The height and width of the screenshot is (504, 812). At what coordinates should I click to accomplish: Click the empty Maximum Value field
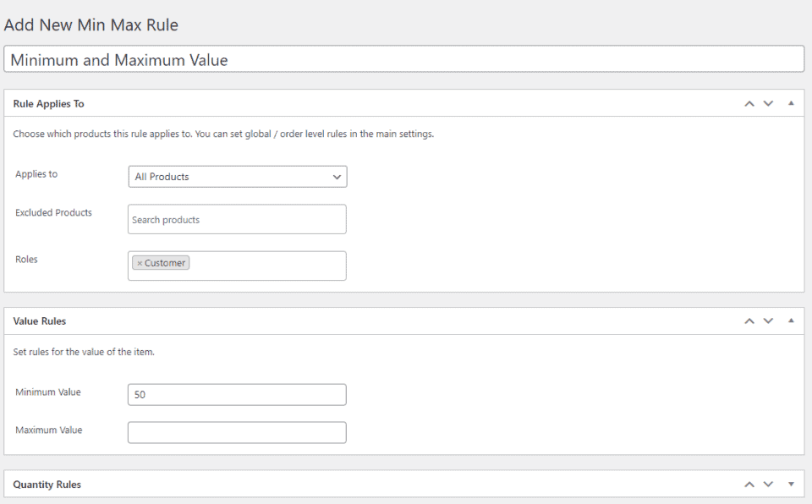237,432
